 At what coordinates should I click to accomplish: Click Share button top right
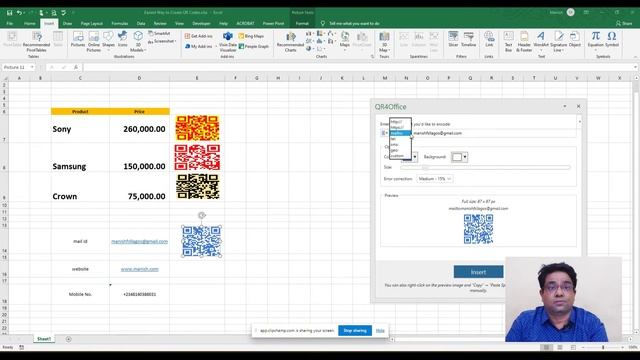pyautogui.click(x=624, y=24)
